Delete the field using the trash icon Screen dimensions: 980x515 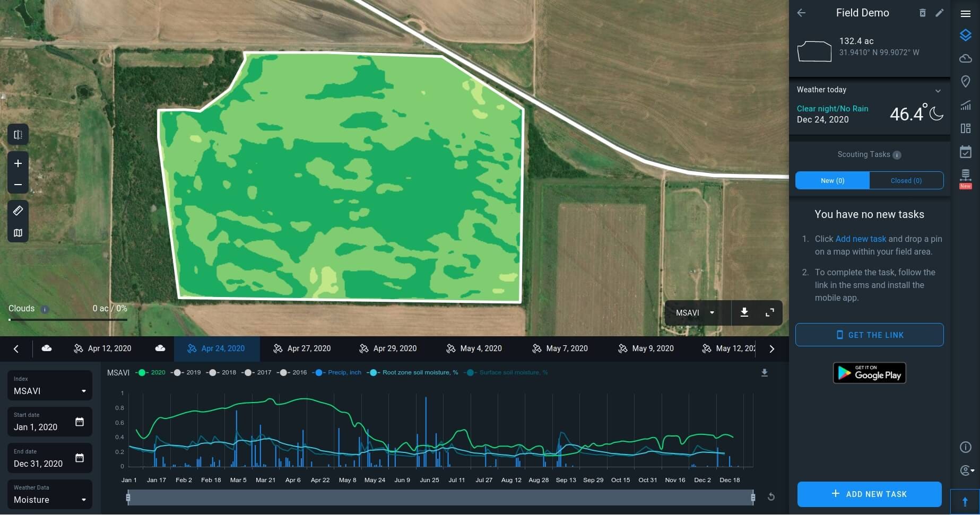(x=923, y=13)
